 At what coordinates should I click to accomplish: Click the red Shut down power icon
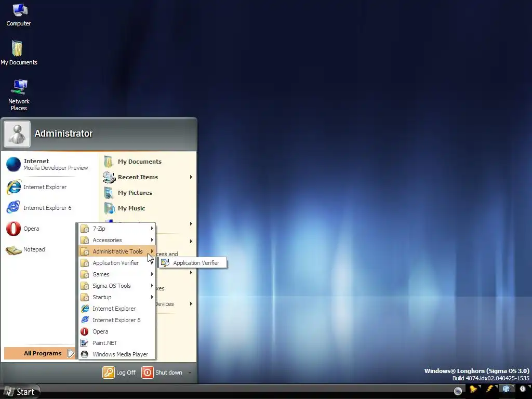(147, 372)
